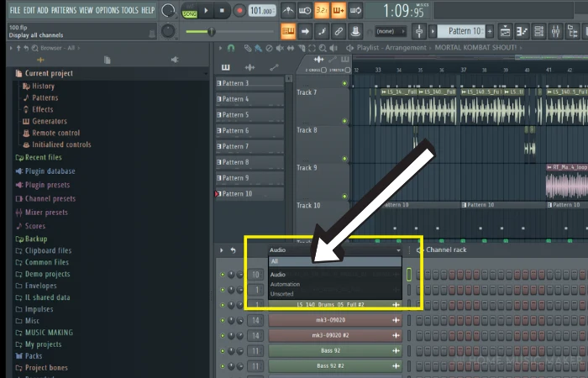Open the pattern selector arrow before Pattern 10
588x378 pixels.
[x=433, y=32]
